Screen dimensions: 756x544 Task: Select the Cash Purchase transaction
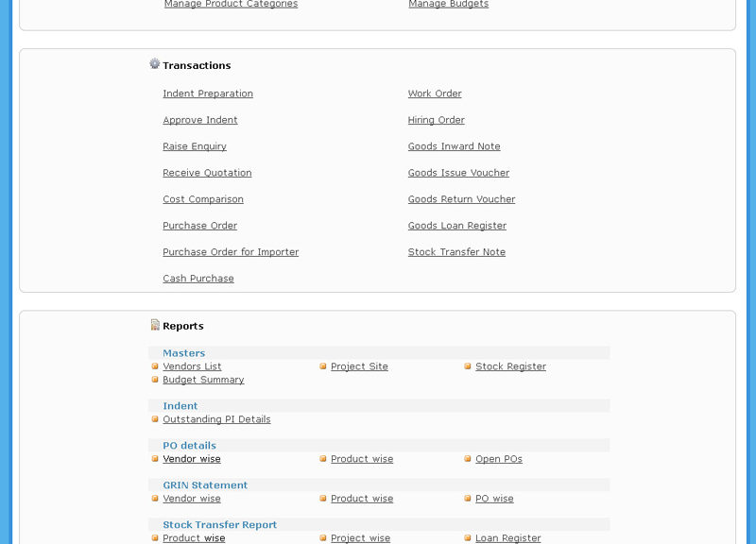[x=198, y=279]
